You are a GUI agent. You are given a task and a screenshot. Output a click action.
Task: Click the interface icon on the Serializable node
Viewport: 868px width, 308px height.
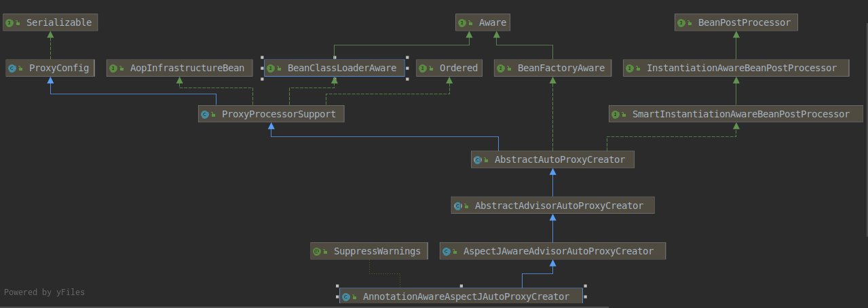pyautogui.click(x=10, y=23)
